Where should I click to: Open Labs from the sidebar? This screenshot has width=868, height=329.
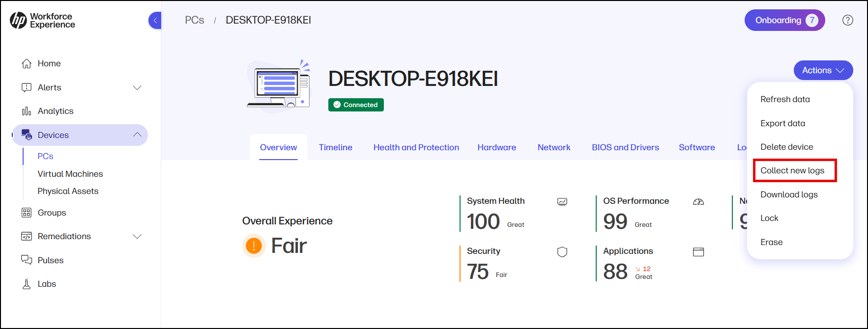coord(47,284)
